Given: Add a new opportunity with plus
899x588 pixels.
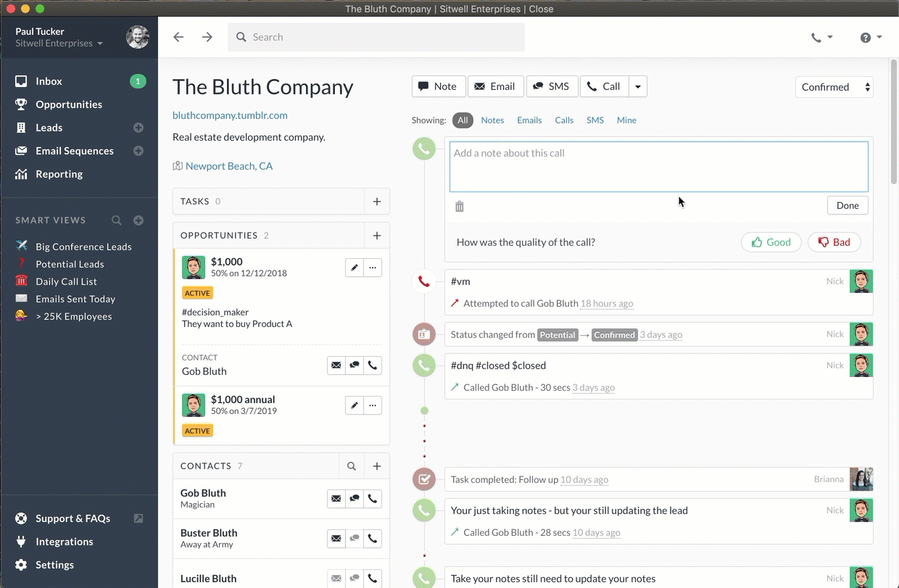Looking at the screenshot, I should pos(377,236).
